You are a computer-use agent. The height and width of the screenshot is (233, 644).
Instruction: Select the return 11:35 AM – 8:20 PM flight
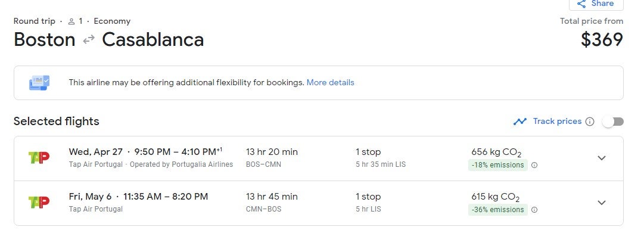click(319, 203)
